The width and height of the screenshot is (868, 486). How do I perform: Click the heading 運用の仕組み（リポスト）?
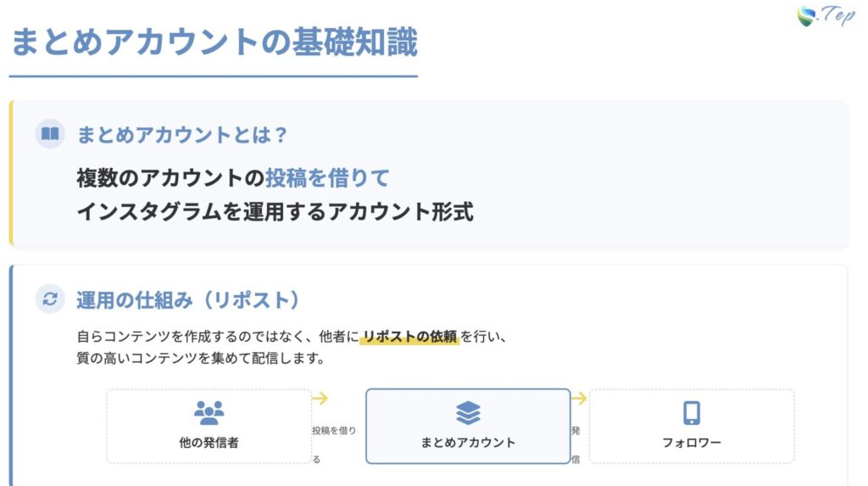(x=188, y=299)
